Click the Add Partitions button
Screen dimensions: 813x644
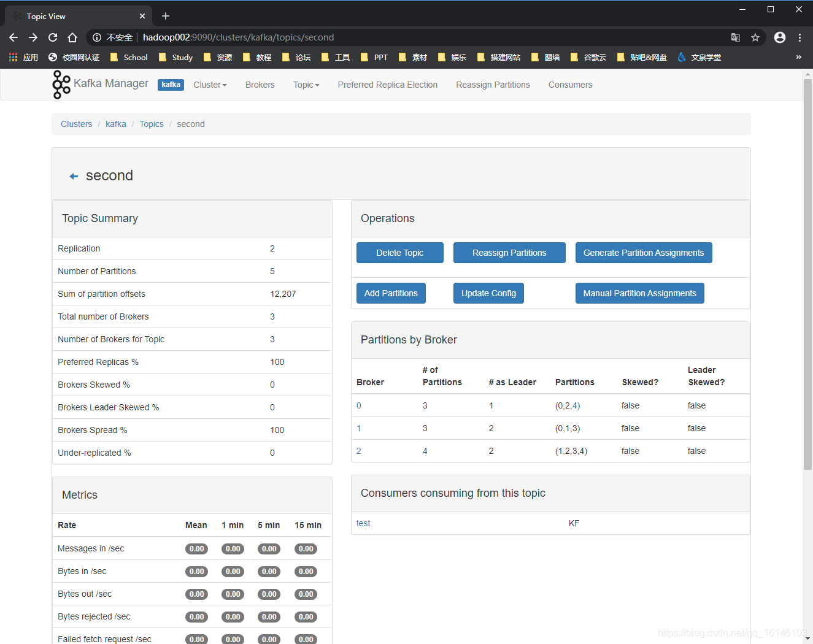391,293
